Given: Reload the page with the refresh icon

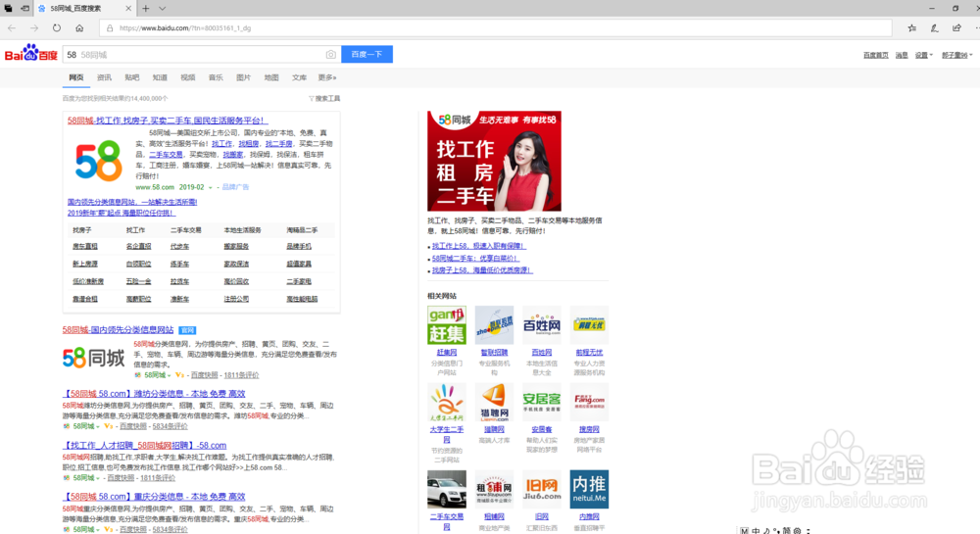Looking at the screenshot, I should pos(57,28).
